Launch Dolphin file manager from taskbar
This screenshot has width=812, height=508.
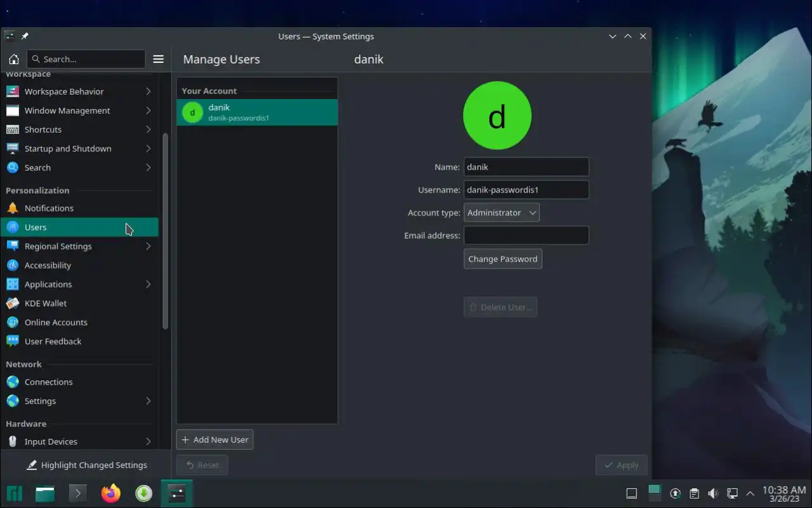tap(45, 493)
